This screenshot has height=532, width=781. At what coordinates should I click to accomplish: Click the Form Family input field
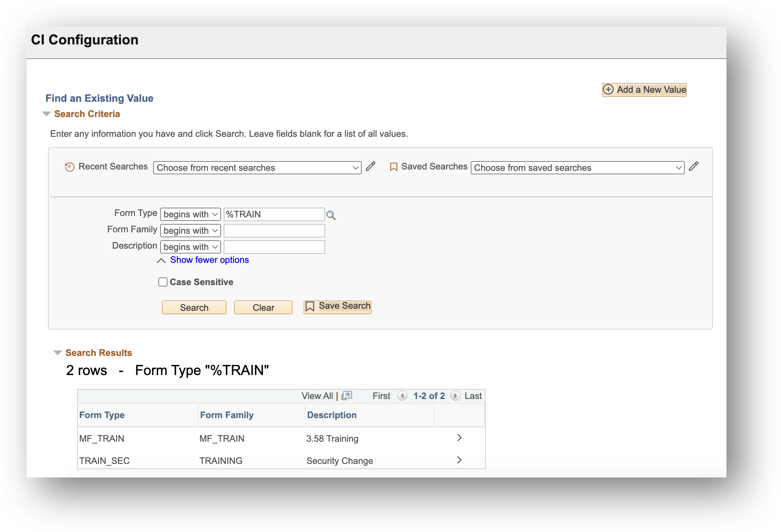[x=274, y=231]
